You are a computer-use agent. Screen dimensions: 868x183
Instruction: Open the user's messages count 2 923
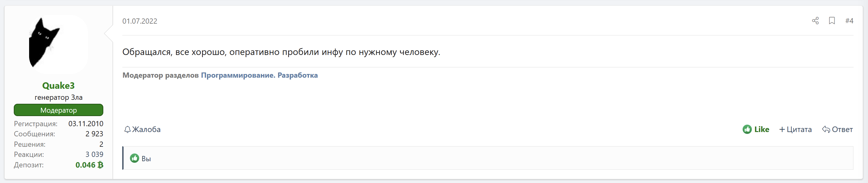tap(94, 134)
